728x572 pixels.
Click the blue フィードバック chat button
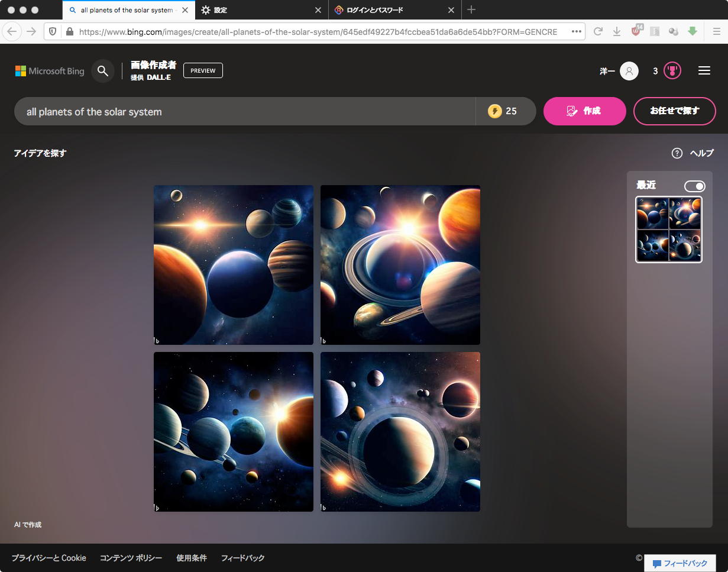(680, 563)
